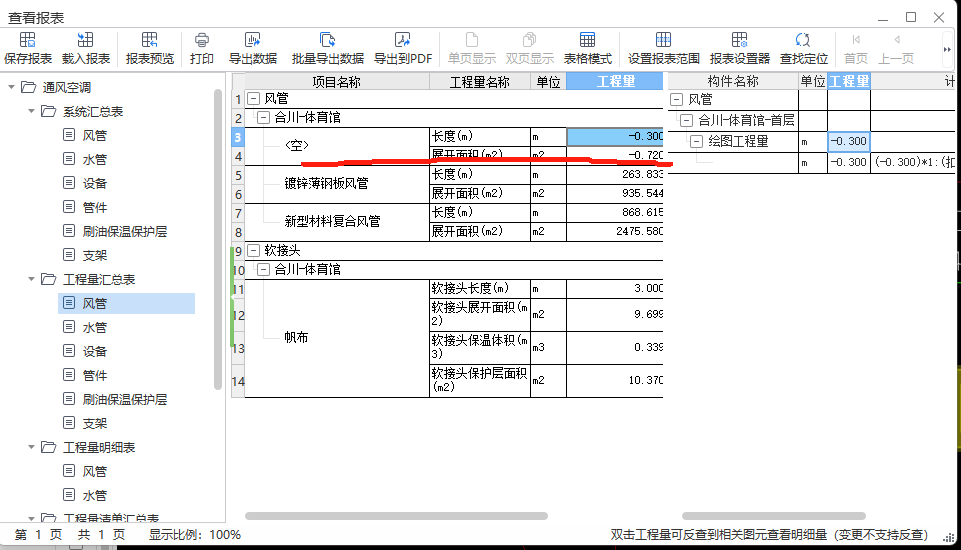Click 导出到PDF icon
This screenshot has width=961, height=550.
403,48
